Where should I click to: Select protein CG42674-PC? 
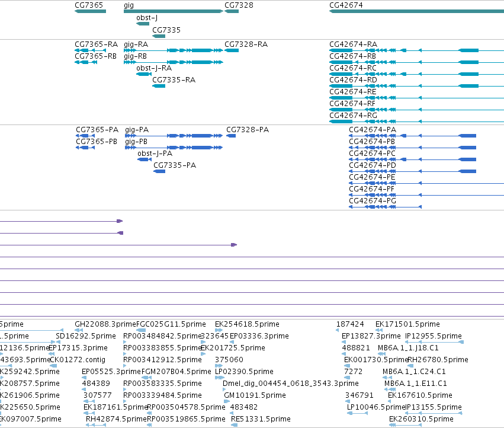[x=412, y=159]
